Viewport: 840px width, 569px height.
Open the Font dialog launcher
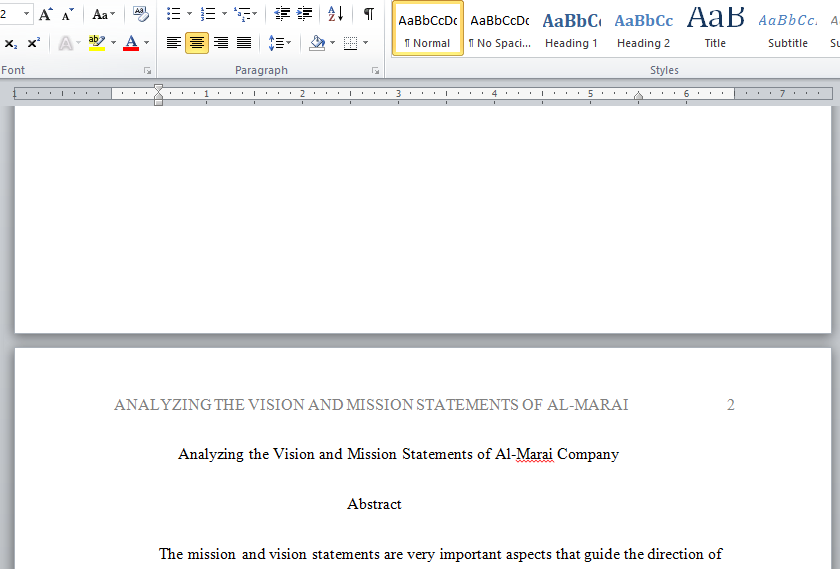click(147, 71)
